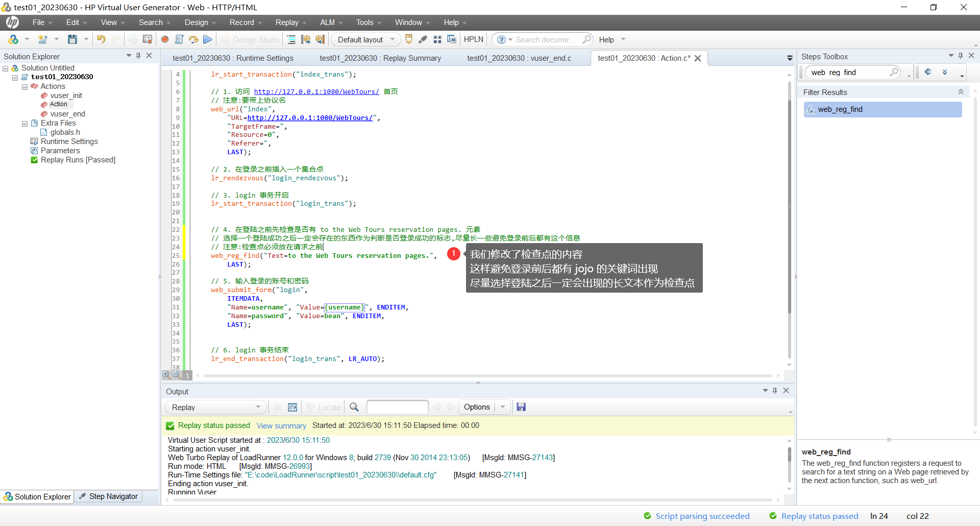Collapse the Filter Results section

[961, 92]
